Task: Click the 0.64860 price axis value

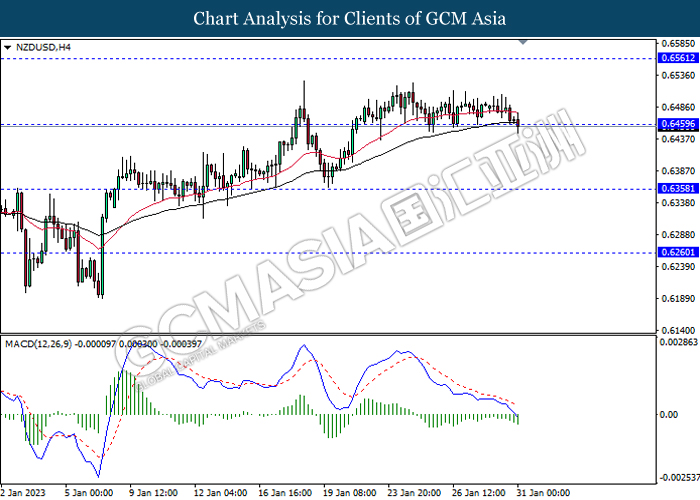Action: coord(679,107)
